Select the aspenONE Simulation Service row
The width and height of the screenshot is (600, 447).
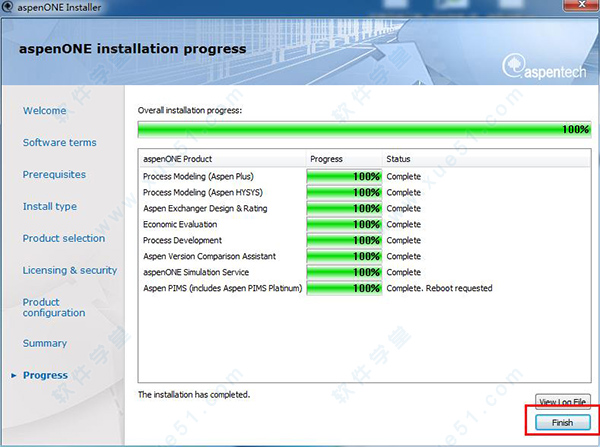[364, 272]
